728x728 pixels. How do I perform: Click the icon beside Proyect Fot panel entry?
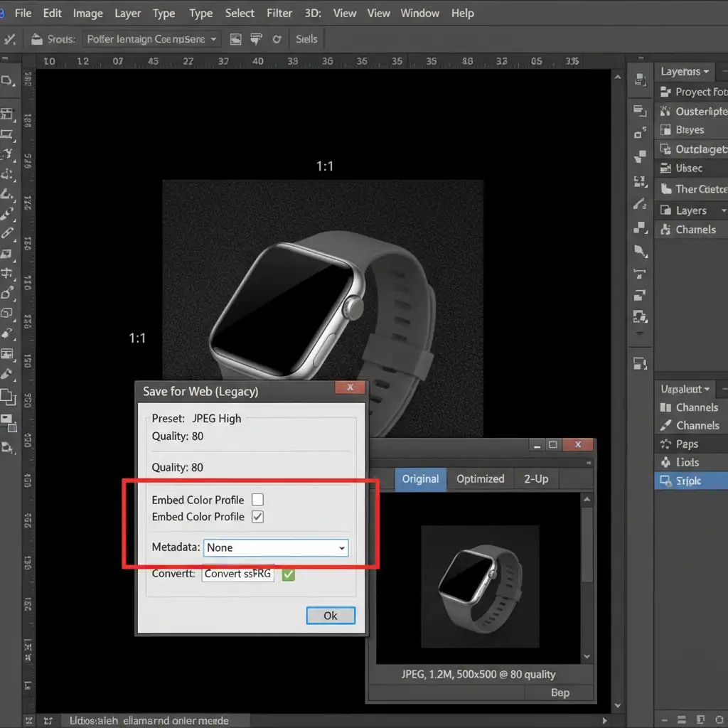(x=665, y=92)
